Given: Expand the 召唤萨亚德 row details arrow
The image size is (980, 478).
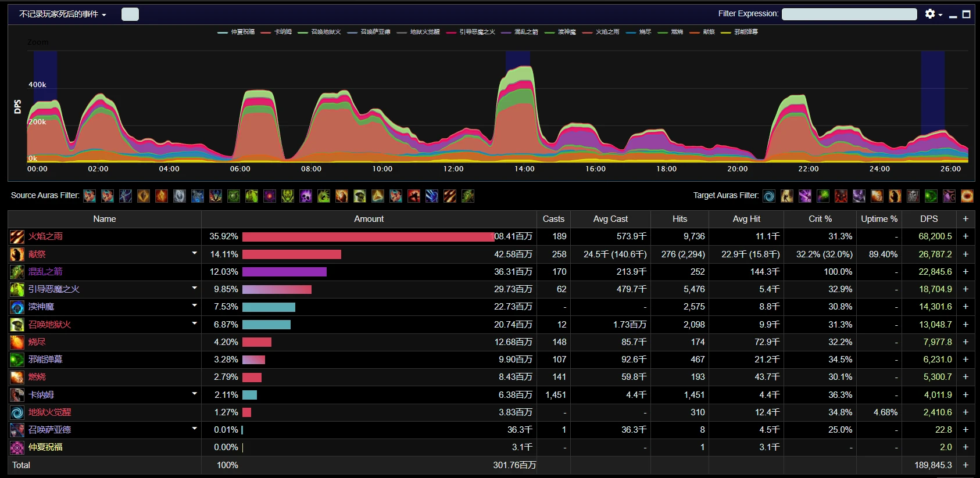Looking at the screenshot, I should click(195, 429).
